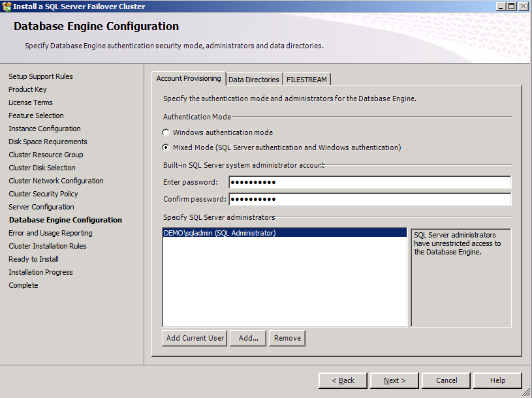The width and height of the screenshot is (532, 398).
Task: Select DEMO\sqladmin in administrators list
Action: pos(285,233)
